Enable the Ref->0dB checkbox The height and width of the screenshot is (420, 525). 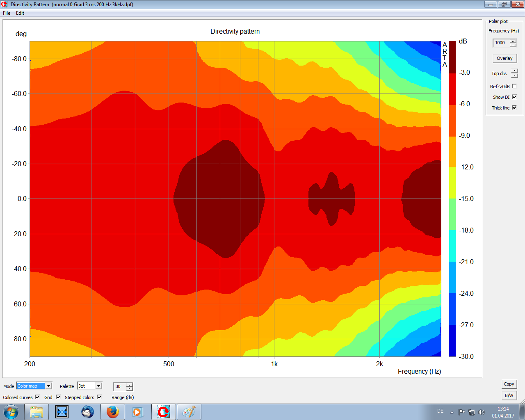(x=514, y=87)
